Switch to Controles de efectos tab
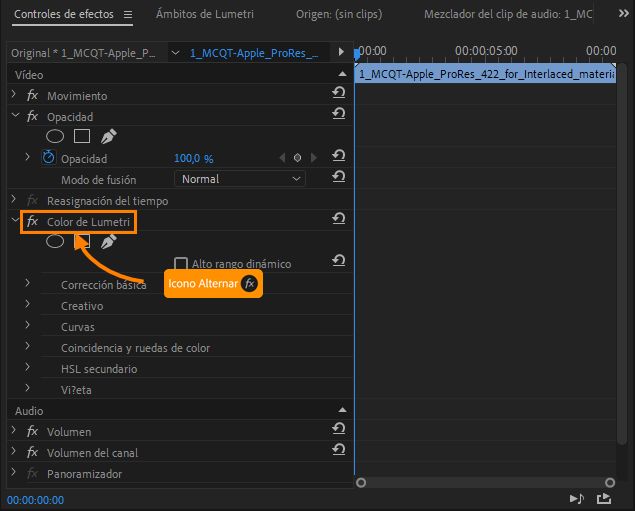The width and height of the screenshot is (635, 511). tap(64, 14)
